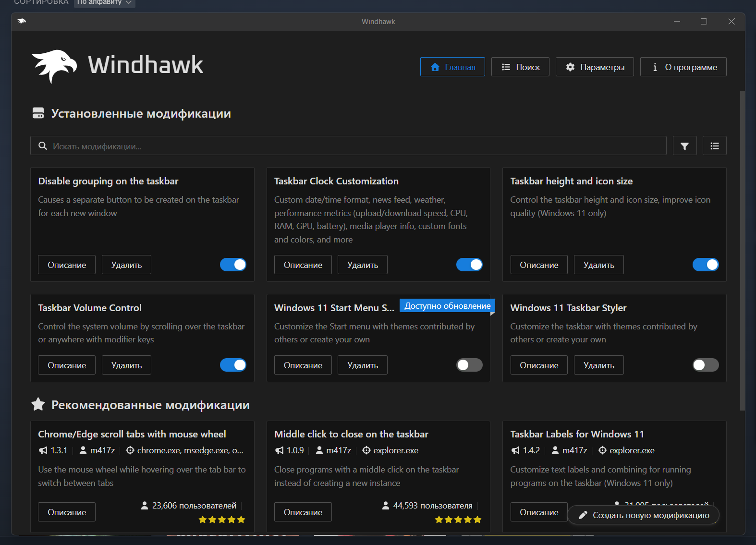Image resolution: width=756 pixels, height=545 pixels.
Task: Open Описание for Disable grouping on taskbar
Action: 67,265
